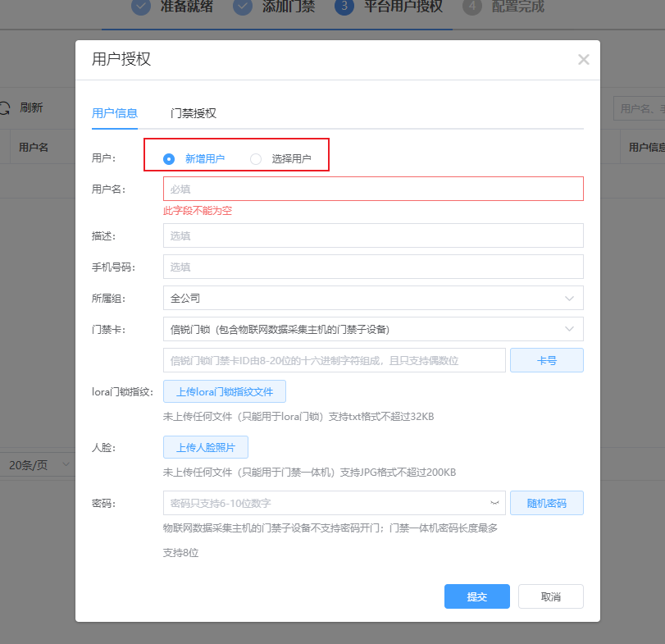
Task: Click the 卡号 button
Action: tap(547, 361)
